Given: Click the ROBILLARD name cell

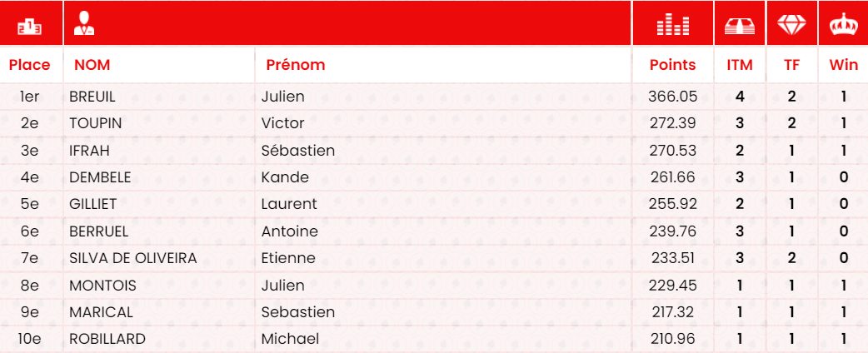Looking at the screenshot, I should [107, 339].
